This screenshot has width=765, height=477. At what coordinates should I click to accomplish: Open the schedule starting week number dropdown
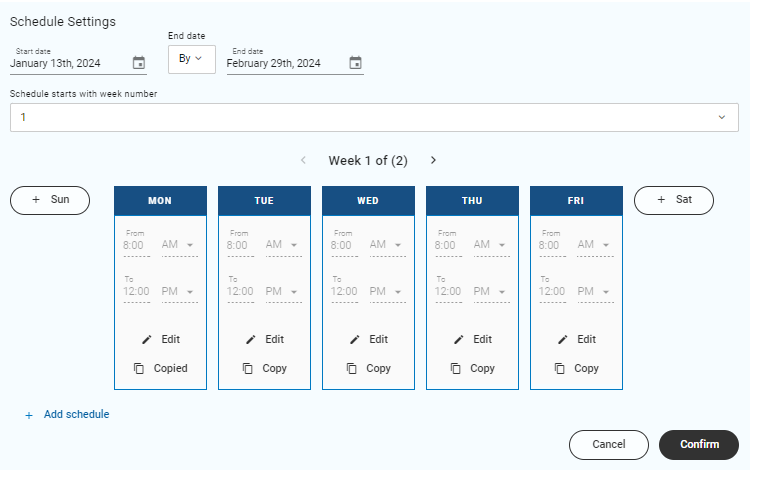pos(722,118)
